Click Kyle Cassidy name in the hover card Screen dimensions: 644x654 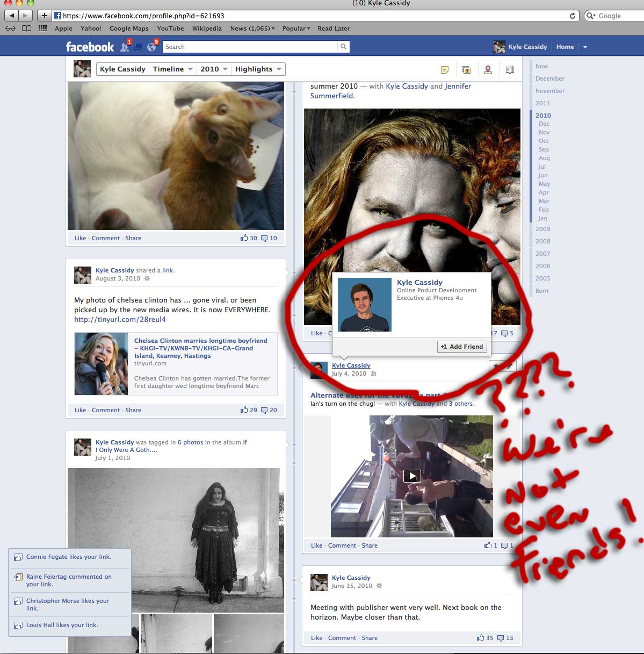tap(419, 282)
